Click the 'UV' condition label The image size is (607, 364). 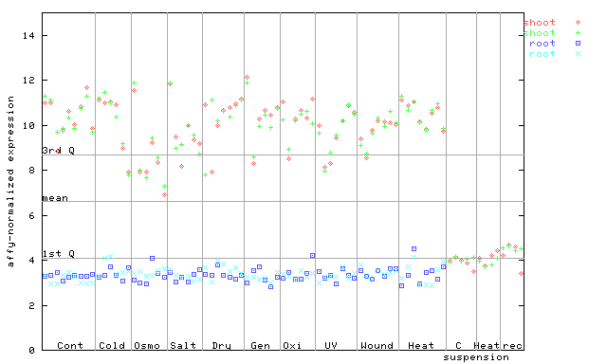click(x=331, y=345)
